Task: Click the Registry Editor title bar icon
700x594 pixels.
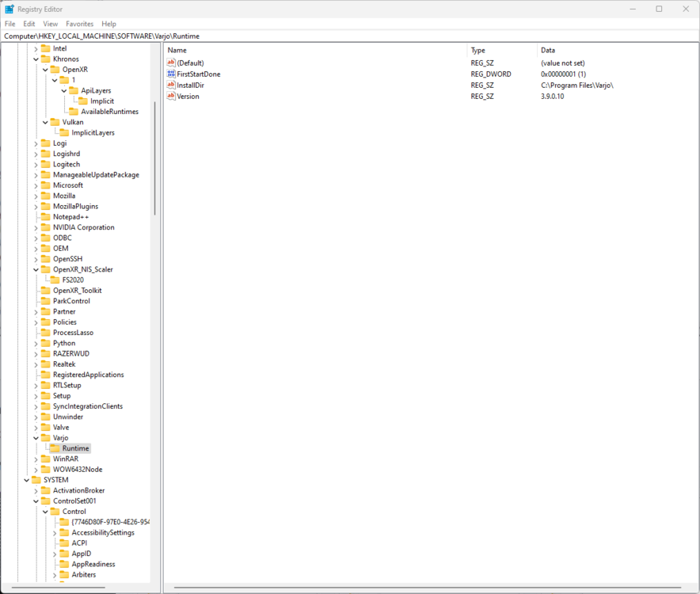Action: [10, 9]
